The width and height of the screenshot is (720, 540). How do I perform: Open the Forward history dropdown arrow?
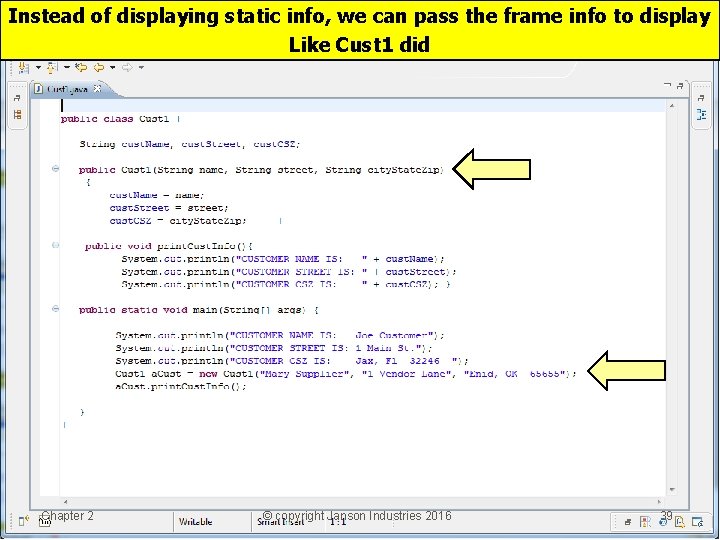coord(141,68)
